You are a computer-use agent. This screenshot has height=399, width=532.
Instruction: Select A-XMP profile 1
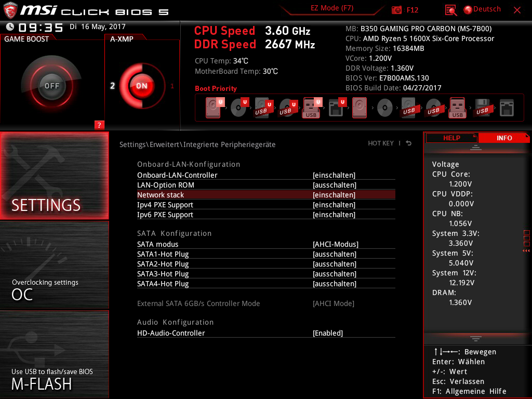click(172, 86)
